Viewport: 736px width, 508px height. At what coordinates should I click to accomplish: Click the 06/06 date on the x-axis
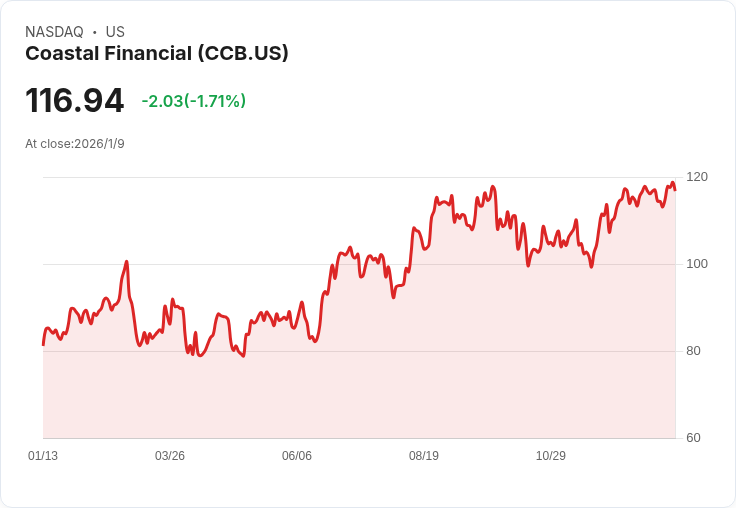pyautogui.click(x=297, y=456)
